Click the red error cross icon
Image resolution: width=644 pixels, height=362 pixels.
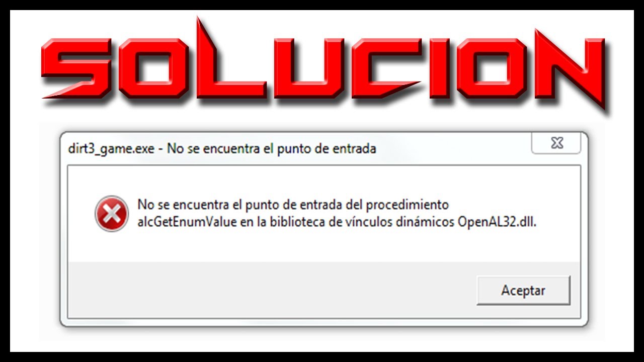click(112, 214)
